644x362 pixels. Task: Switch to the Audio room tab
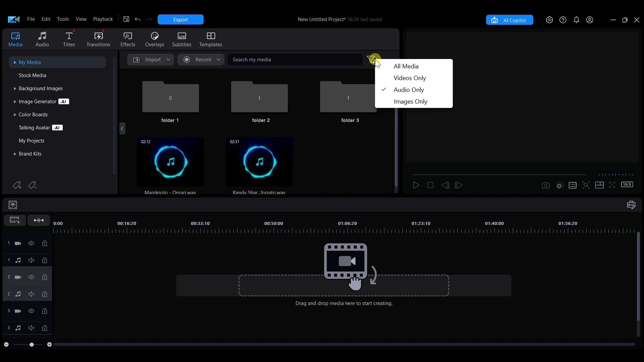click(42, 40)
